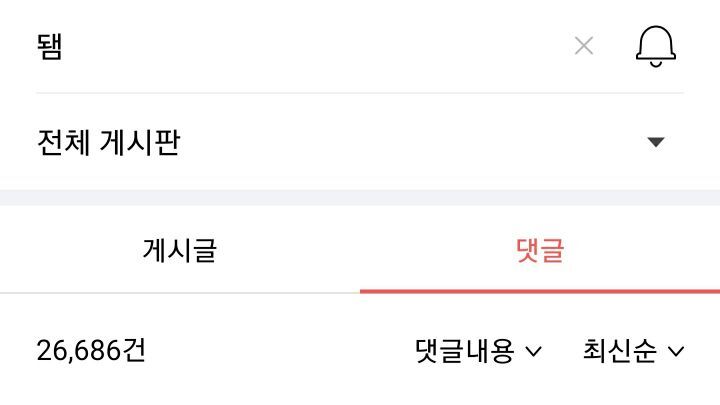Click the chevron next to 최신순
The width and height of the screenshot is (720, 405).
(x=676, y=351)
